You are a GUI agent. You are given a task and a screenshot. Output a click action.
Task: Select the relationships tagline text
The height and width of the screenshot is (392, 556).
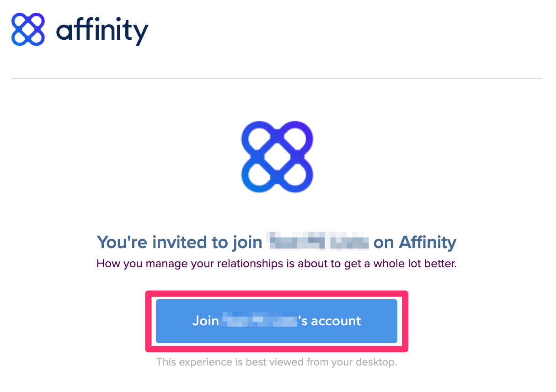277,264
